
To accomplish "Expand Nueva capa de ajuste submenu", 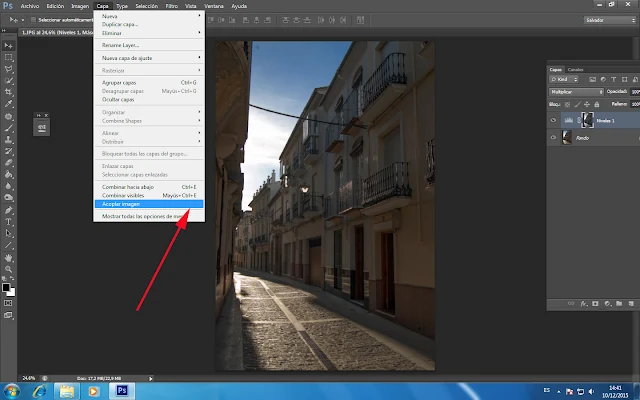I will [x=149, y=58].
